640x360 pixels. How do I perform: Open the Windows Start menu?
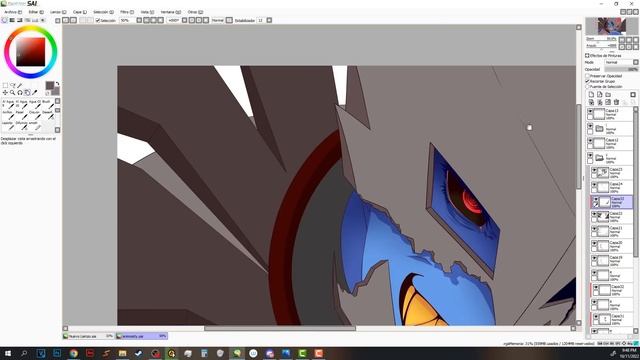pyautogui.click(x=8, y=353)
